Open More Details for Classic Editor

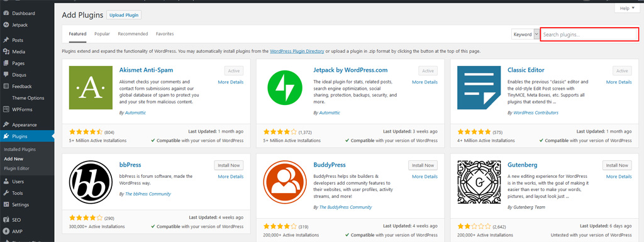619,82
